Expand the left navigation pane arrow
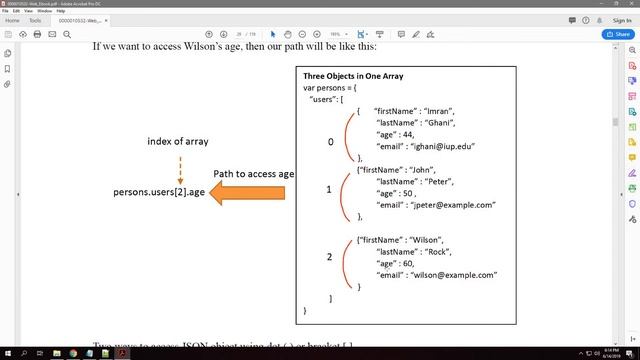 [x=18, y=195]
